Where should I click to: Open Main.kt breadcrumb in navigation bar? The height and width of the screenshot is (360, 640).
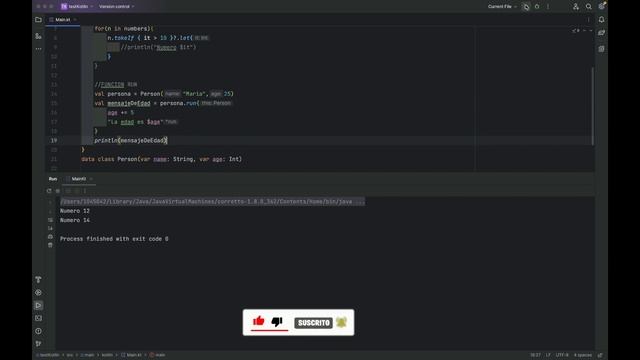pyautogui.click(x=131, y=355)
